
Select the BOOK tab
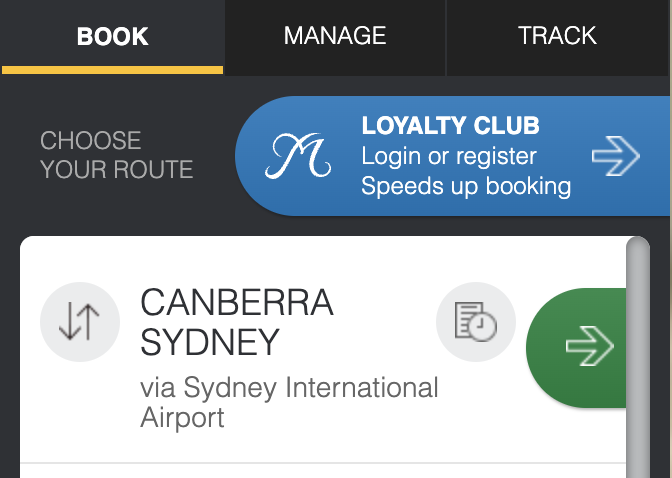(x=112, y=37)
